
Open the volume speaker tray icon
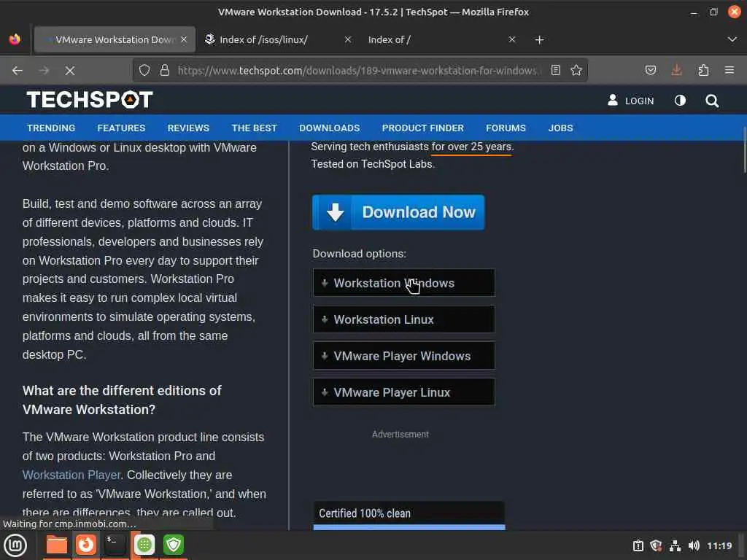click(x=694, y=545)
